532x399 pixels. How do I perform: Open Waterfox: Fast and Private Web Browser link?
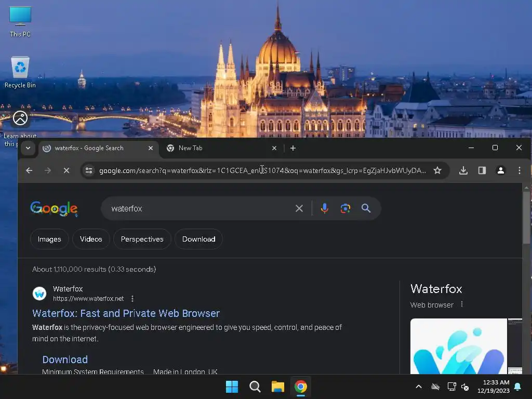[x=126, y=313]
